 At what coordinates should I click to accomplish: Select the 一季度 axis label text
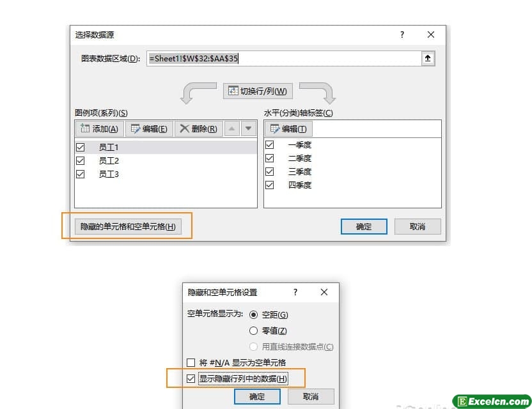coord(300,145)
